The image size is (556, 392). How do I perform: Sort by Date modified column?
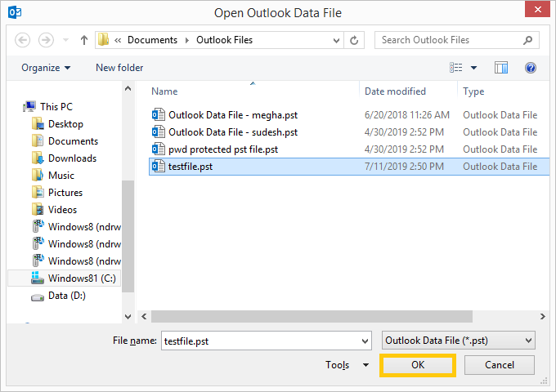[396, 91]
